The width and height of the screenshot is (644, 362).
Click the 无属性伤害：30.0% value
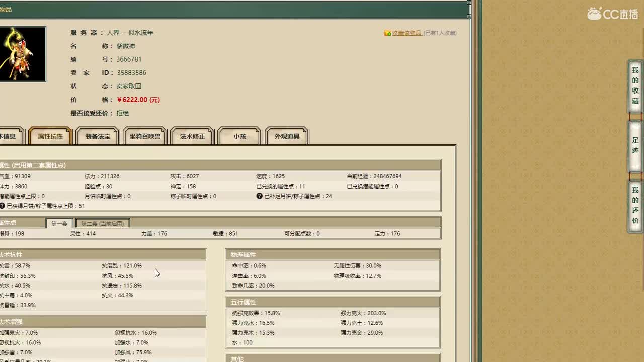pos(357,265)
